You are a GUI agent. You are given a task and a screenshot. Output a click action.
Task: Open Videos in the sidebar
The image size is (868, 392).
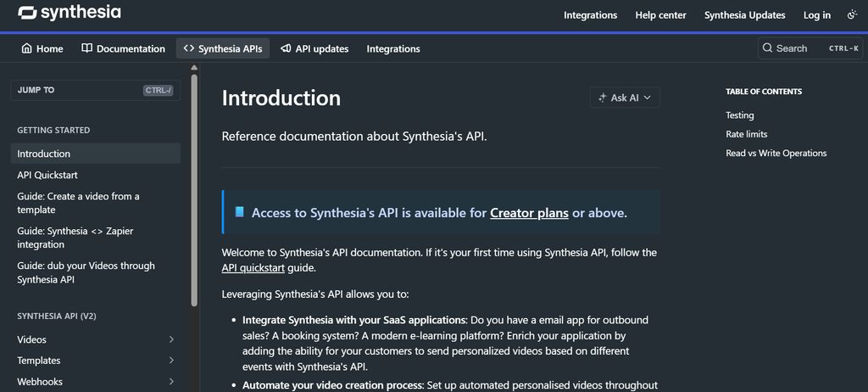[x=31, y=339]
